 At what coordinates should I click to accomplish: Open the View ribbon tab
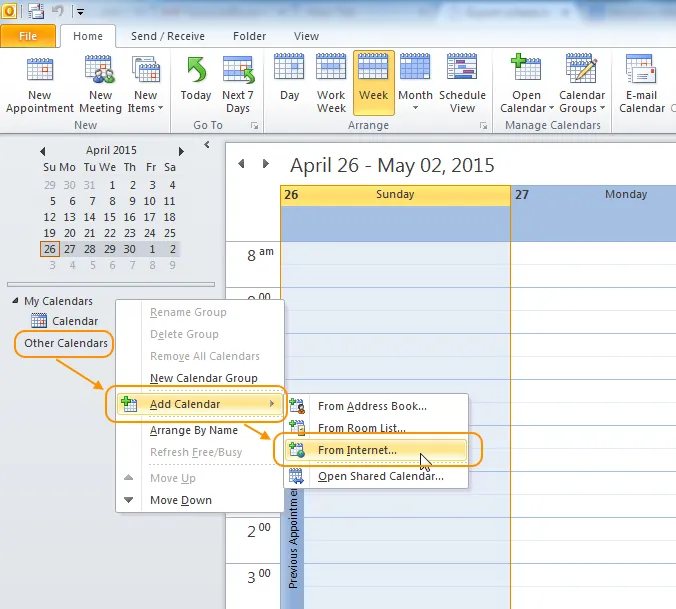(306, 36)
